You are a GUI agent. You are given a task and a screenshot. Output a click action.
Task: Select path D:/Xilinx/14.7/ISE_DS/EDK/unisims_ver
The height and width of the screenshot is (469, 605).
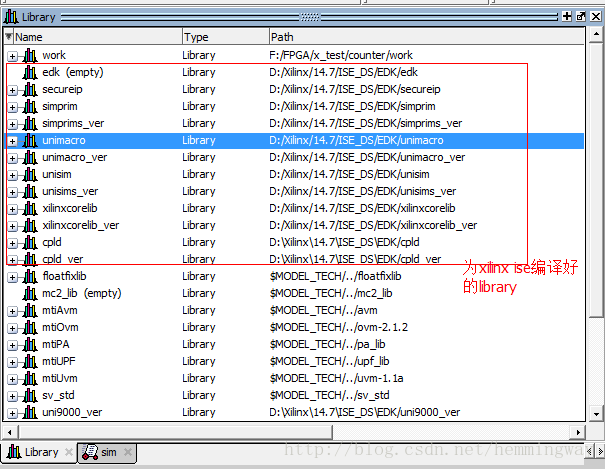(362, 191)
